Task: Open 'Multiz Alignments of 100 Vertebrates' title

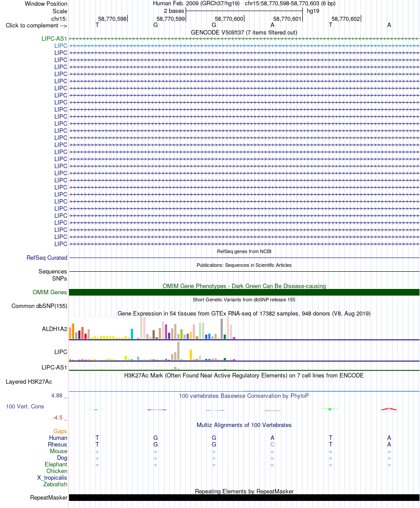Action: pos(244,425)
